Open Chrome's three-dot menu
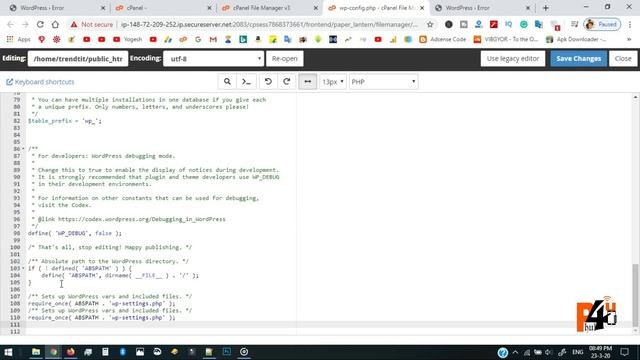 coord(630,24)
